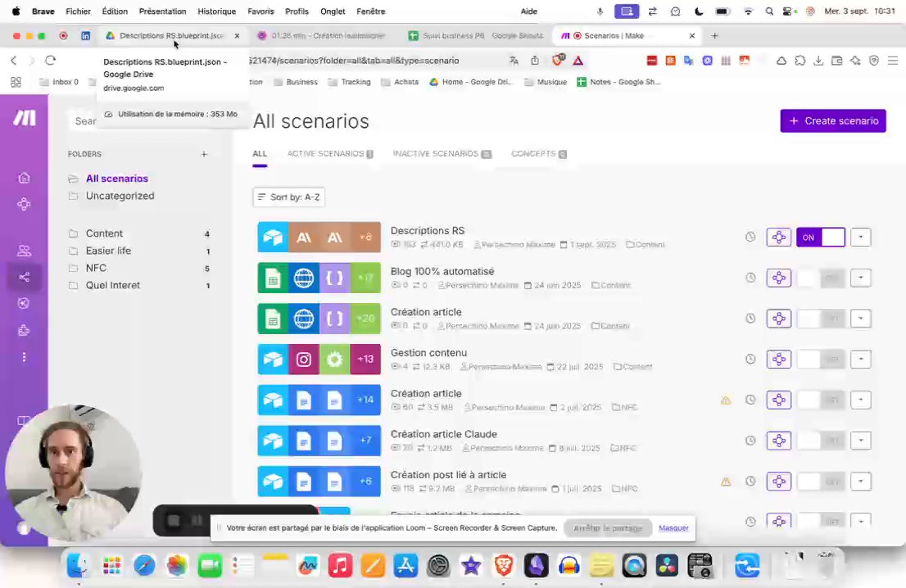Add a new folder with plus icon

click(x=204, y=154)
